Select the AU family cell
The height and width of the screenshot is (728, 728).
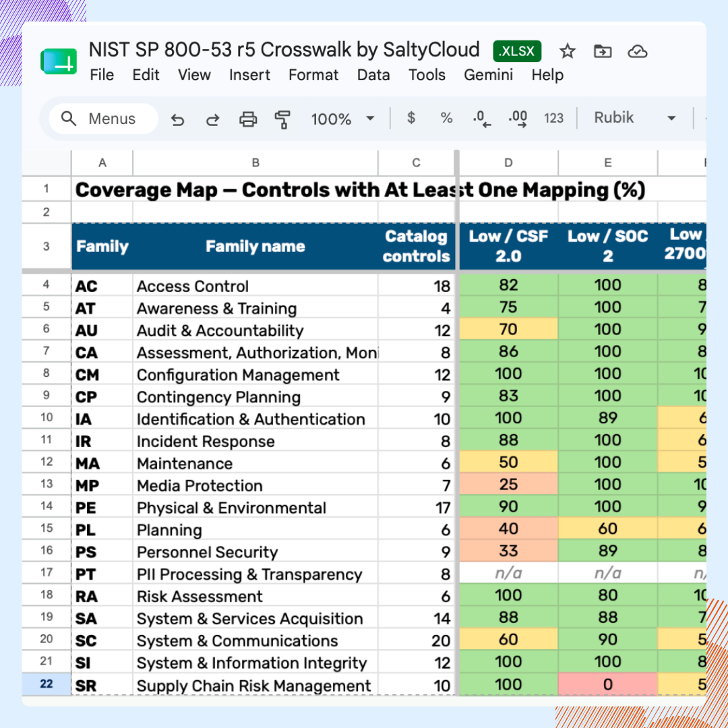[102, 330]
